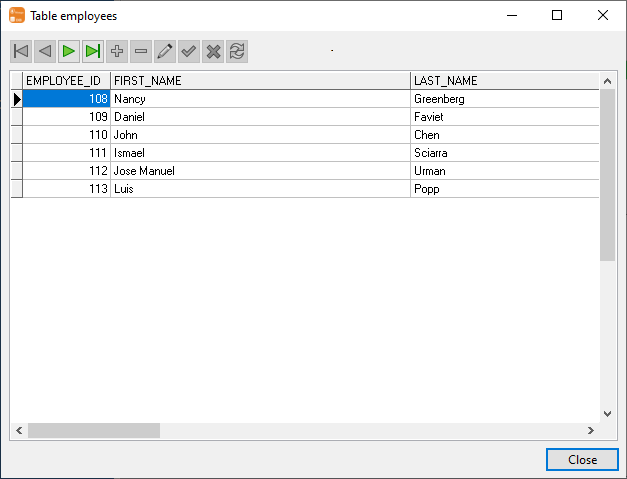Delete record using the minus icon
The height and width of the screenshot is (479, 627).
point(141,51)
